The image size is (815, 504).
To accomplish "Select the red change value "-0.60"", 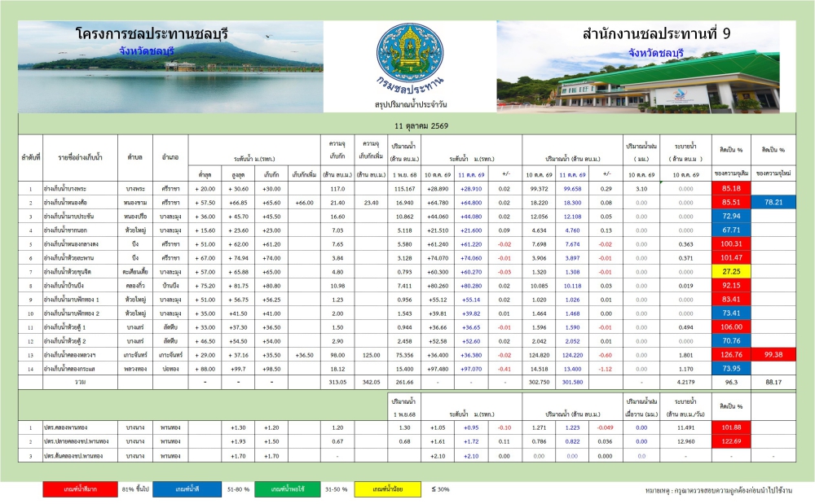I will 605,355.
